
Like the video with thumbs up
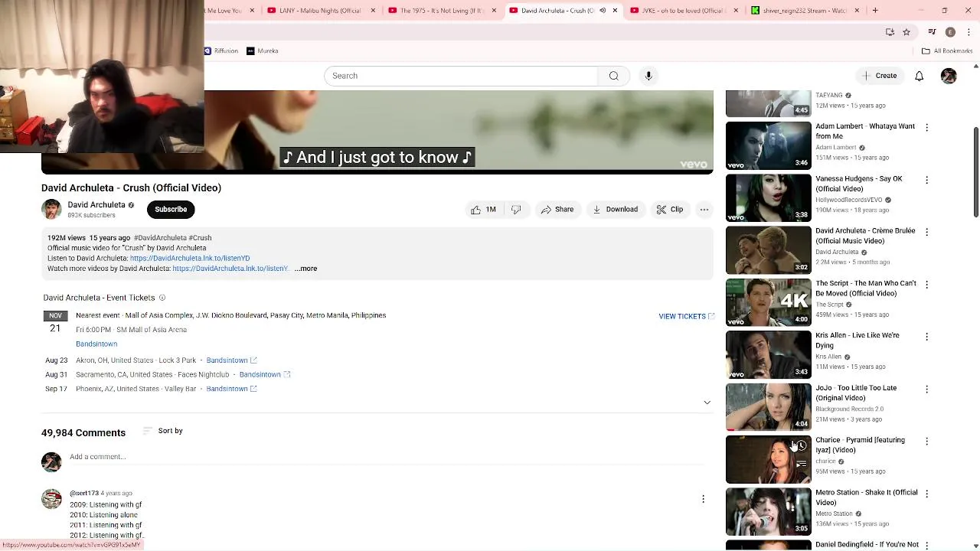click(484, 210)
